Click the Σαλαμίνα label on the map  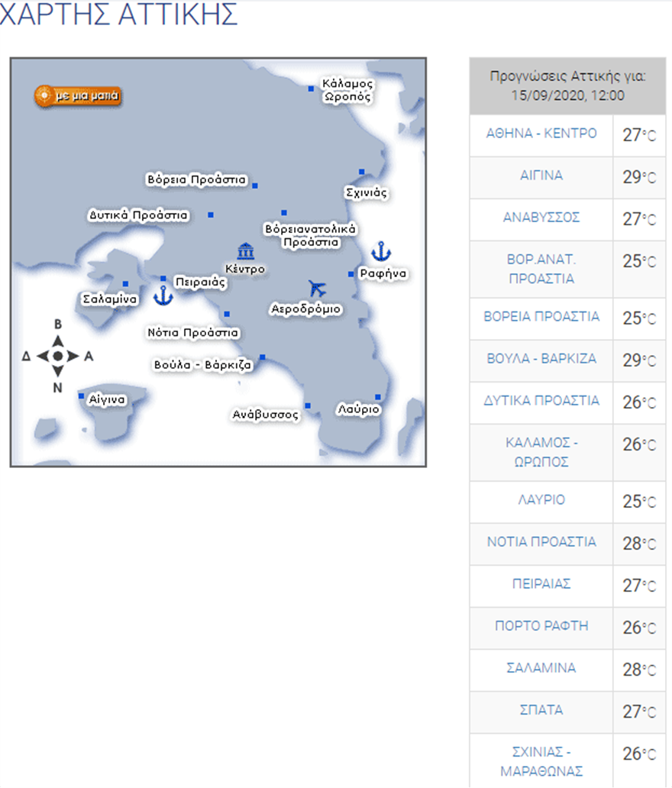[109, 299]
